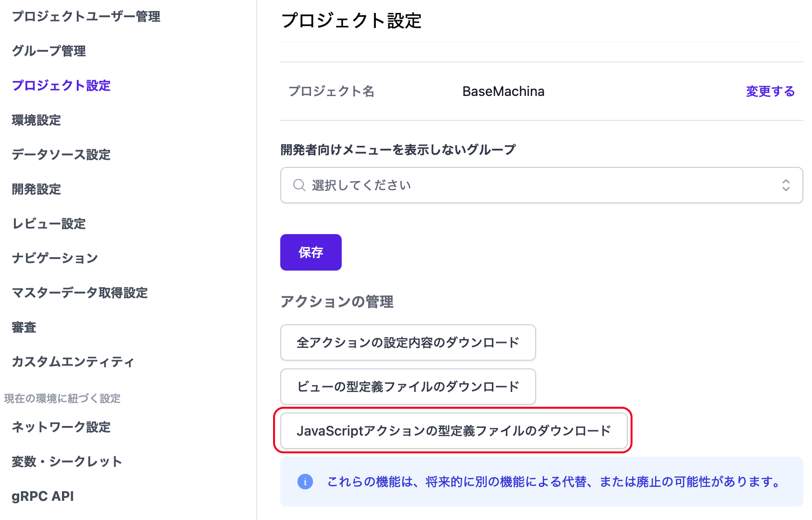Click the deprecation notice text これらの機能は
Image resolution: width=812 pixels, height=520 pixels.
(554, 482)
